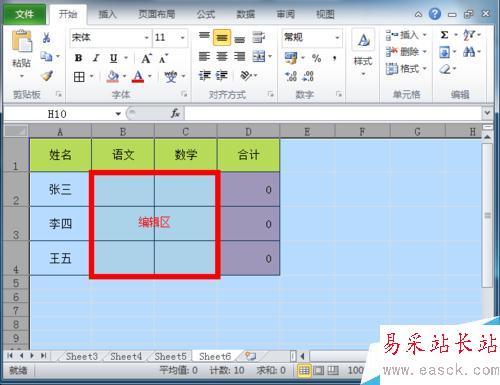Increase font size with large A
Screen dimensions: 500x385
point(146,59)
